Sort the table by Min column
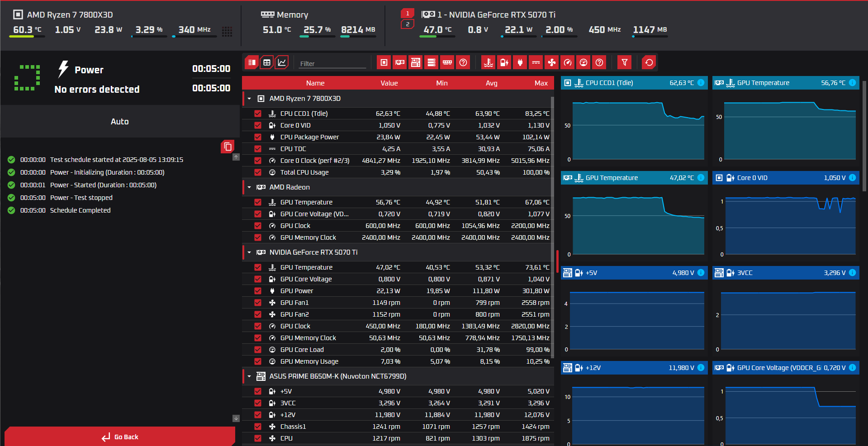Image resolution: width=868 pixels, height=446 pixels. (x=442, y=83)
